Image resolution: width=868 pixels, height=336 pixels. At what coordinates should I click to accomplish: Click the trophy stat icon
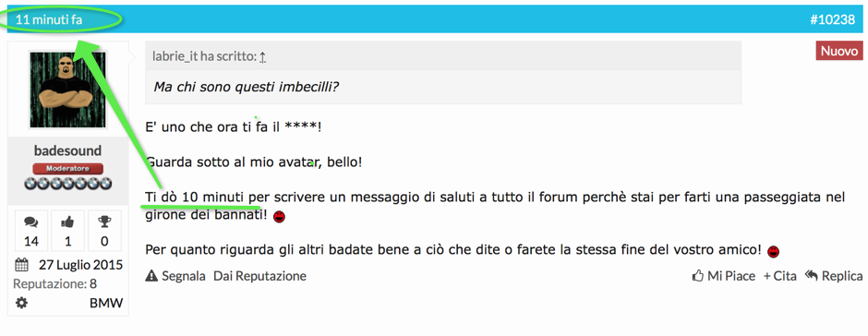point(104,222)
